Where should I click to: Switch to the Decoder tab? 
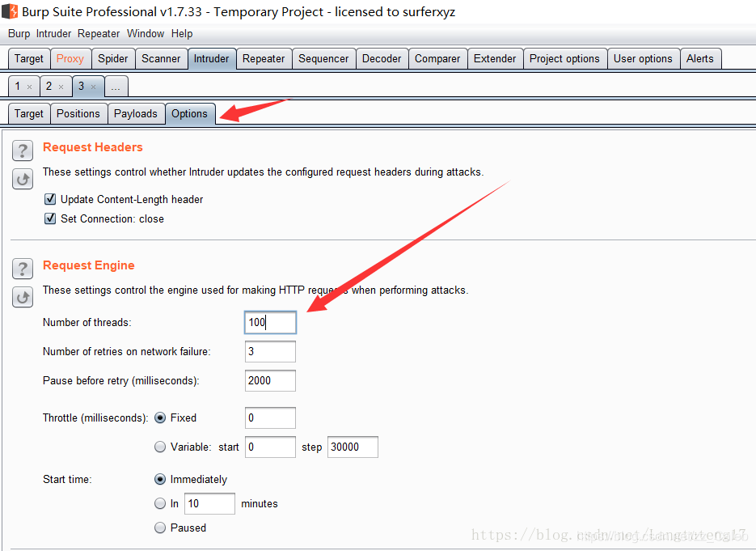point(382,59)
